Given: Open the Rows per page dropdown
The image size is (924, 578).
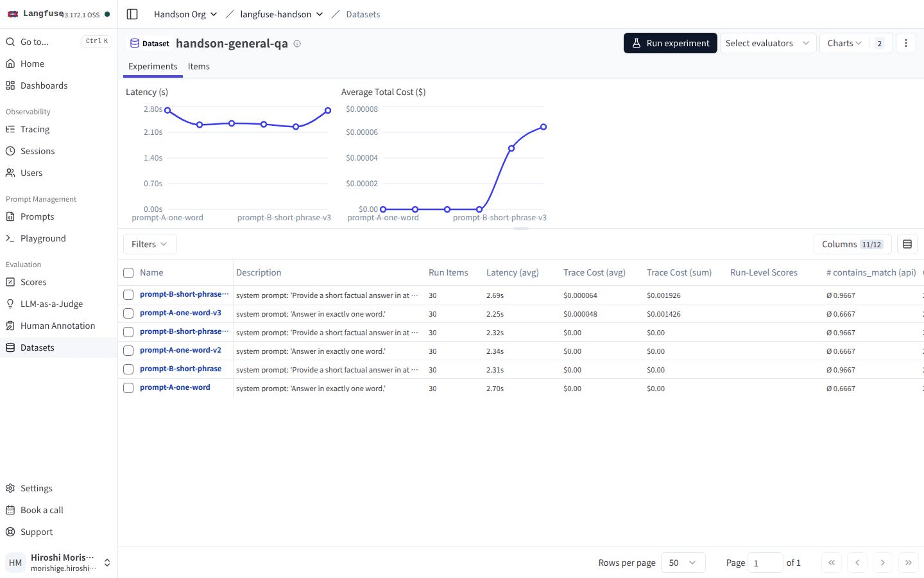Looking at the screenshot, I should (x=683, y=563).
